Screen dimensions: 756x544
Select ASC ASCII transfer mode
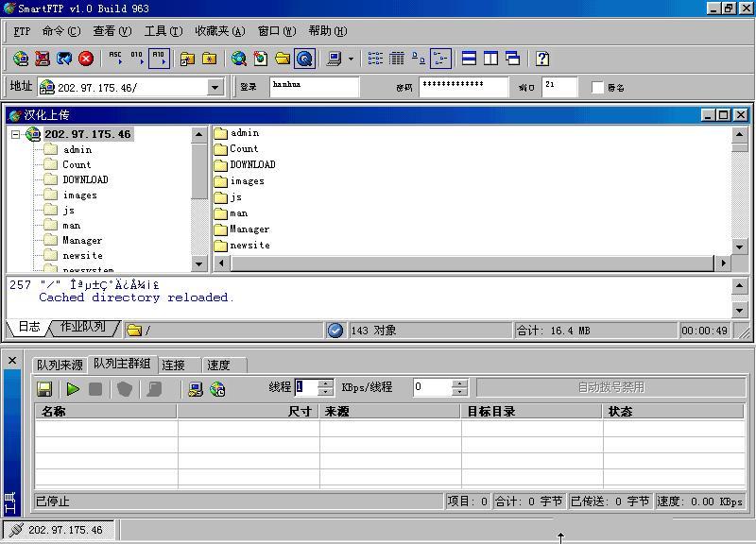(115, 59)
